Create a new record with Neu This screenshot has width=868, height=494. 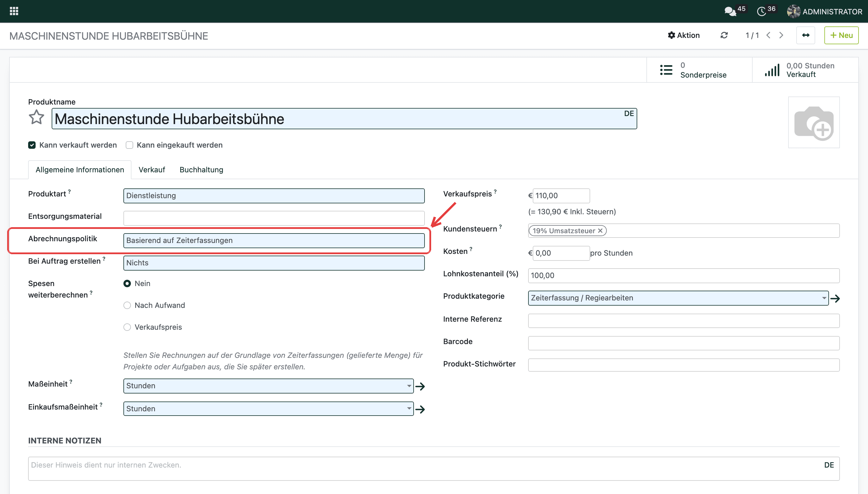click(x=841, y=35)
